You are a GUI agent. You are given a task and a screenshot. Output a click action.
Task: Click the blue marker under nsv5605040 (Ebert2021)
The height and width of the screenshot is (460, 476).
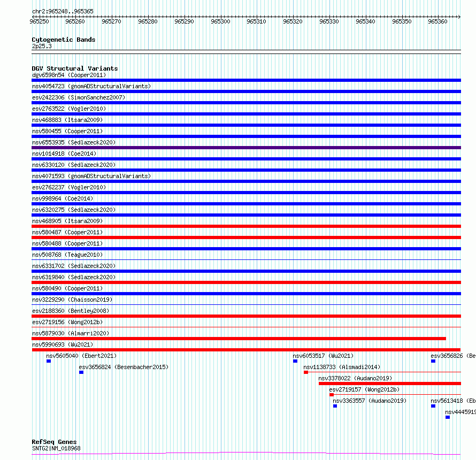pyautogui.click(x=49, y=361)
